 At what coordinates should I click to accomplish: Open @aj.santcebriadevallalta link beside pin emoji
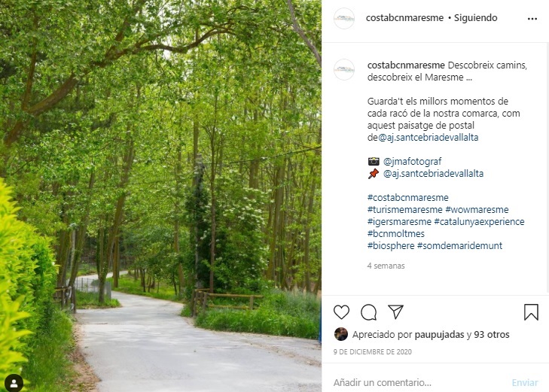point(433,174)
